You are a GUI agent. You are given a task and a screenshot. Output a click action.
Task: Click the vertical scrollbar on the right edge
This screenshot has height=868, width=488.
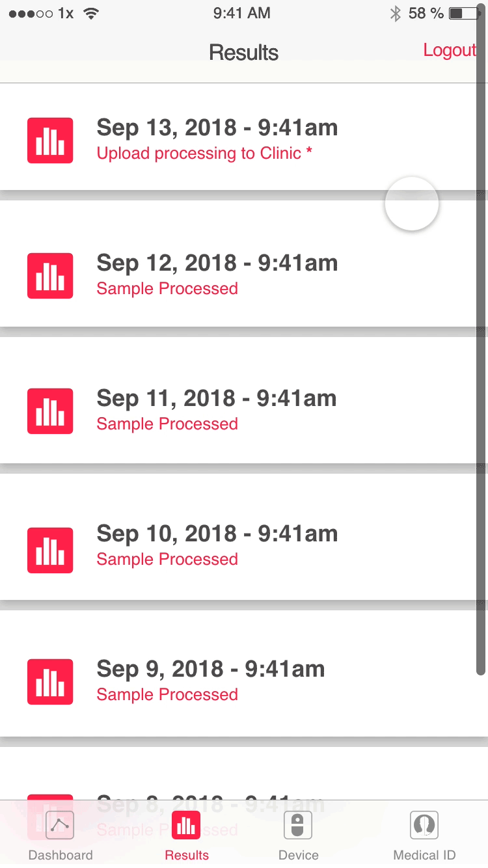point(481,364)
